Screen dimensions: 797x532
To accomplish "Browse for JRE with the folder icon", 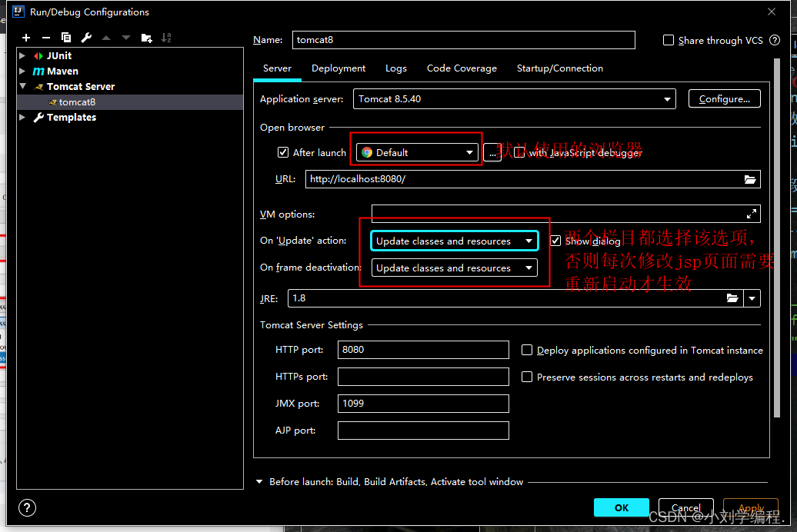I will coord(732,298).
